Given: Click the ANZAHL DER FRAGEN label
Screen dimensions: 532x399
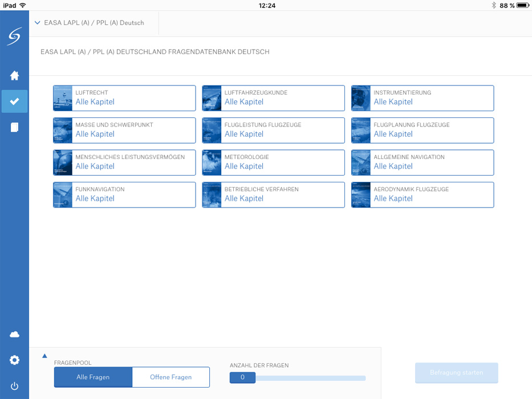Looking at the screenshot, I should (259, 365).
